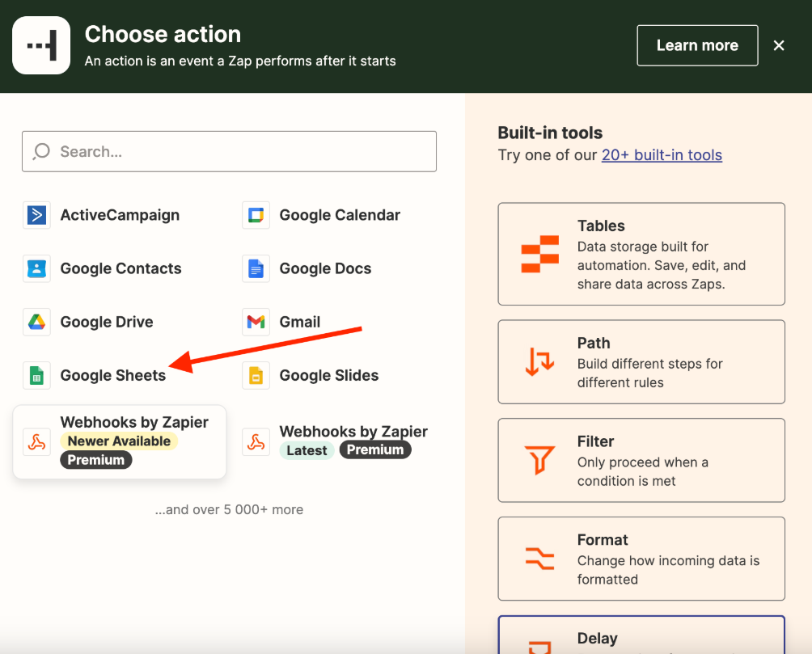The image size is (812, 654).
Task: Click the Google Sheets app label
Action: (113, 375)
